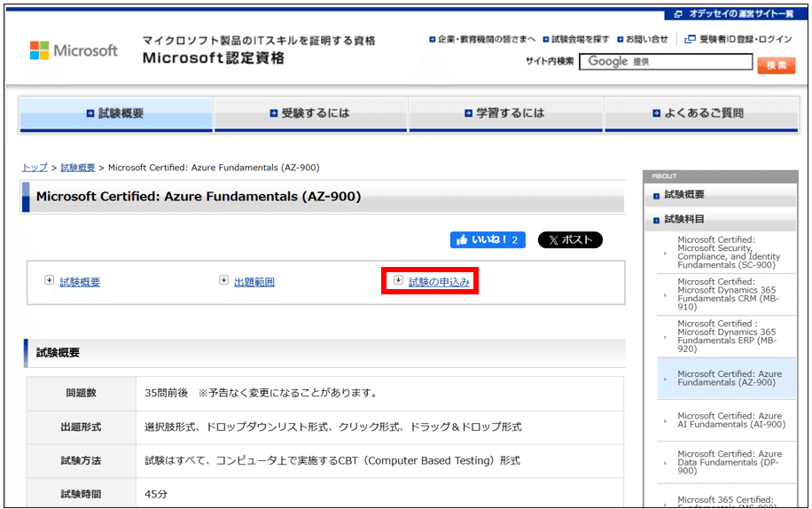812x509 pixels.
Task: Click arrow icon on よくあるご質問 tab
Action: (x=656, y=114)
